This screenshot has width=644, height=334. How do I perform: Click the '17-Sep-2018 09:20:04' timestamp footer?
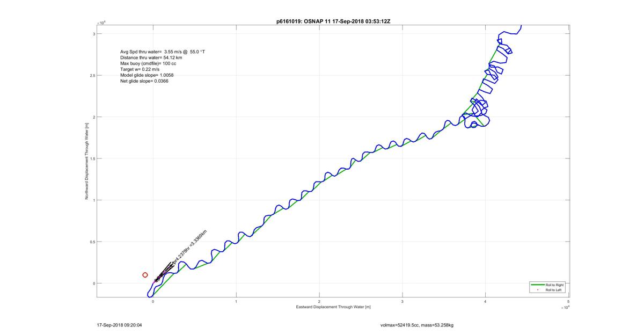tap(119, 325)
